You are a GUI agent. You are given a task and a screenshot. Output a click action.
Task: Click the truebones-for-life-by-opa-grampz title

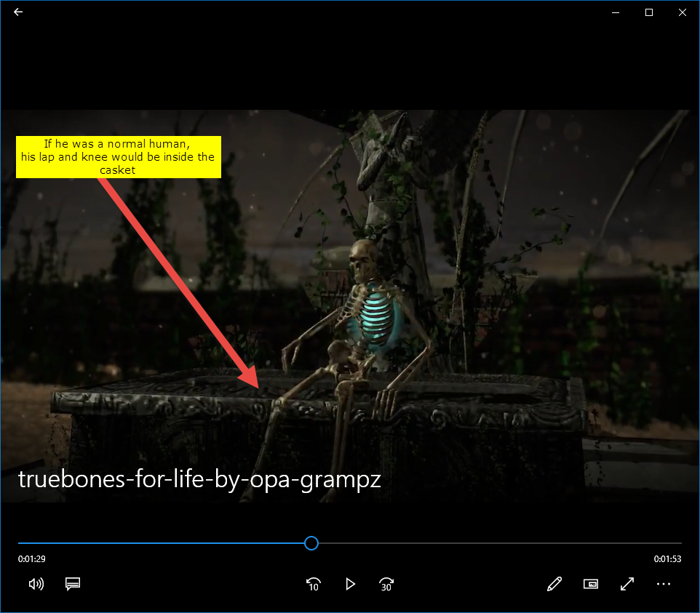pyautogui.click(x=199, y=480)
